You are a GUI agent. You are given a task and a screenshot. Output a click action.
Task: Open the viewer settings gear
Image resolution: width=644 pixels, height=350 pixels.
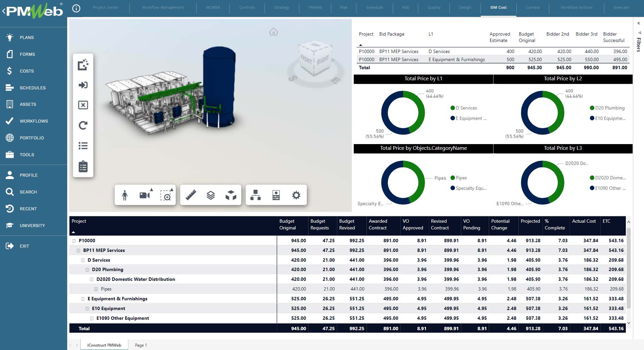[x=296, y=195]
